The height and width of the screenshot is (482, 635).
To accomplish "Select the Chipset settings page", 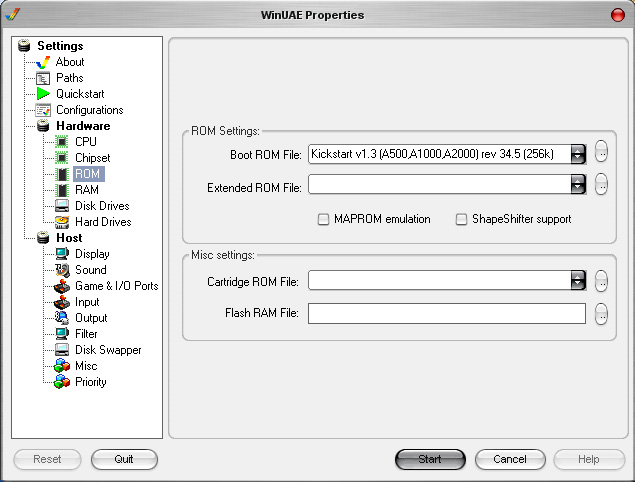I will (93, 158).
